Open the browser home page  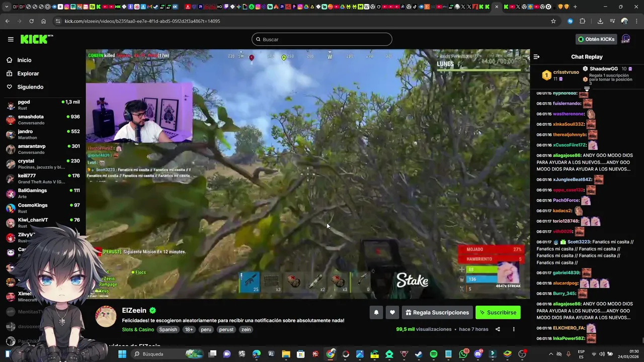click(43, 21)
